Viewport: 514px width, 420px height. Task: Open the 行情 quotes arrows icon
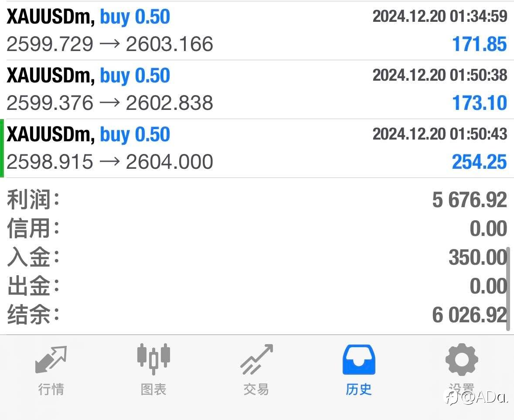click(51, 359)
